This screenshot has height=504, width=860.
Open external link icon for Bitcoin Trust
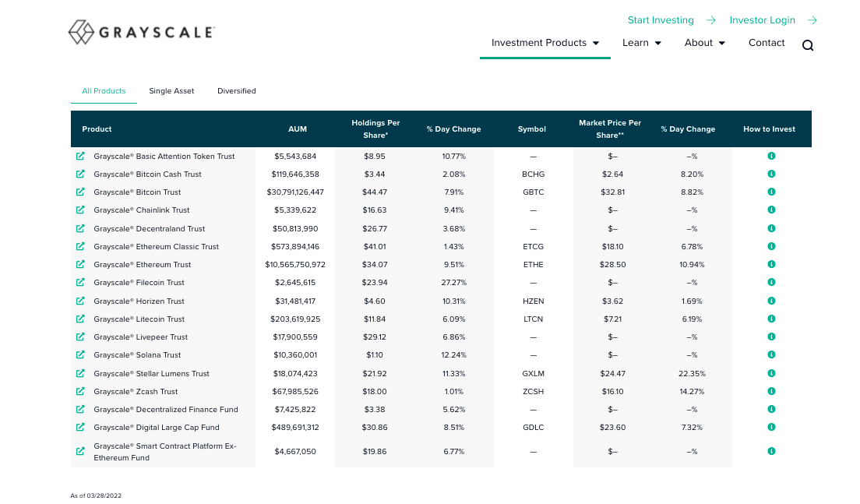[80, 192]
